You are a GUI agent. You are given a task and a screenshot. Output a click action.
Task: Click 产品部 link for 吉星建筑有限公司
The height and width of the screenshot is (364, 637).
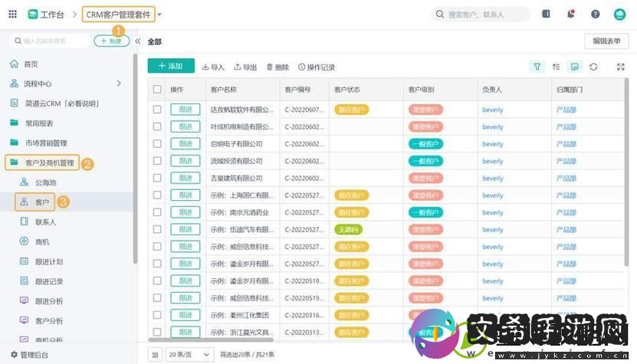(x=566, y=179)
